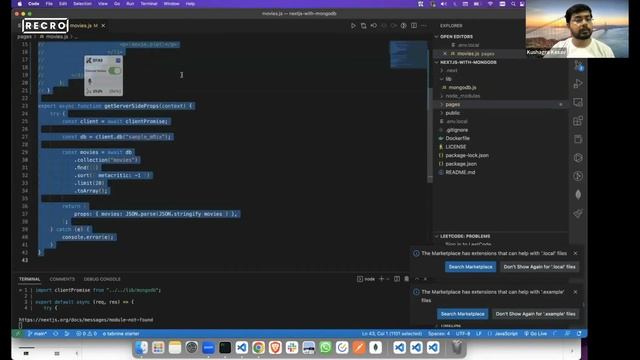640x360 pixels.
Task: Close the movies.js editor tab
Action: tap(103, 25)
